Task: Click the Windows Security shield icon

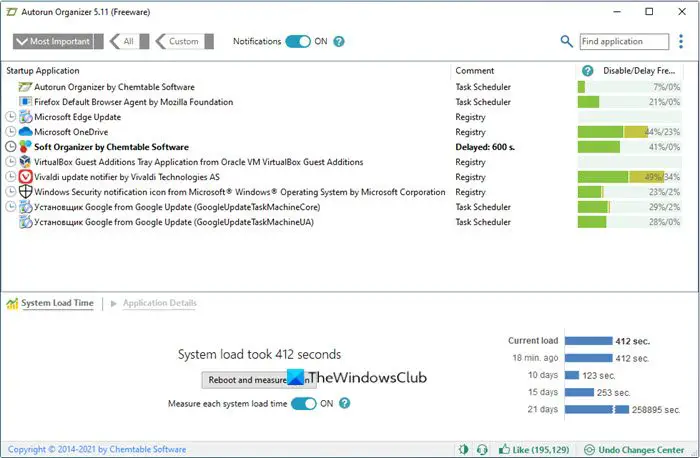Action: coord(25,192)
